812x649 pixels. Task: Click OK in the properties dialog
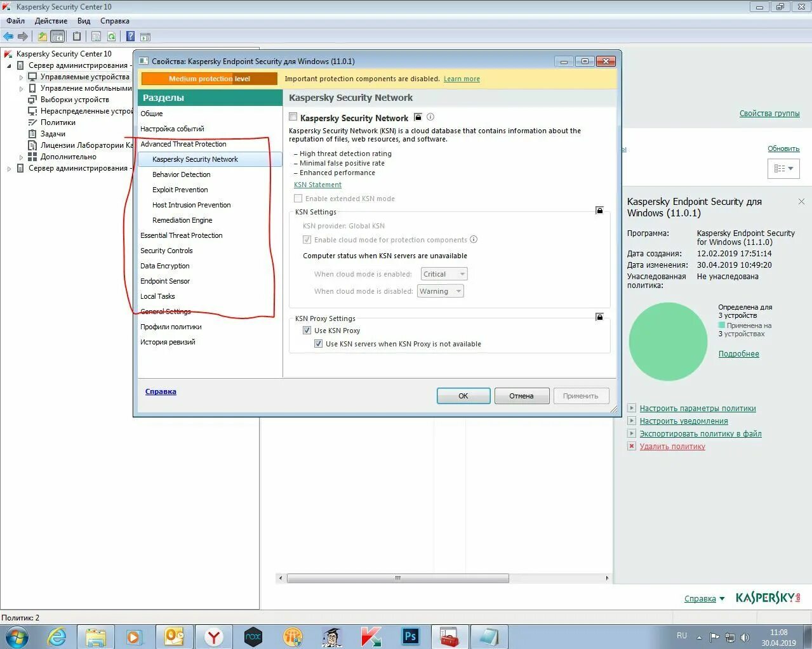click(x=463, y=396)
